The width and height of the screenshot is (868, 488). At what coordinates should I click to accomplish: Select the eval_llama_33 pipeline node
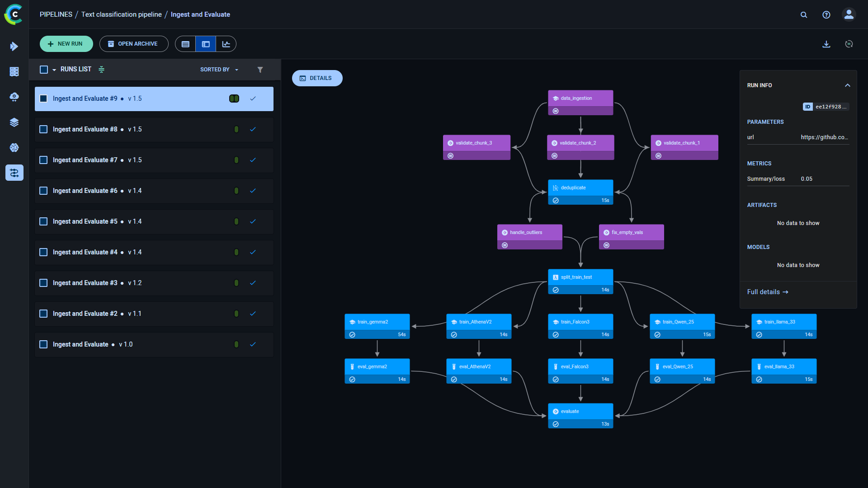coord(784,371)
